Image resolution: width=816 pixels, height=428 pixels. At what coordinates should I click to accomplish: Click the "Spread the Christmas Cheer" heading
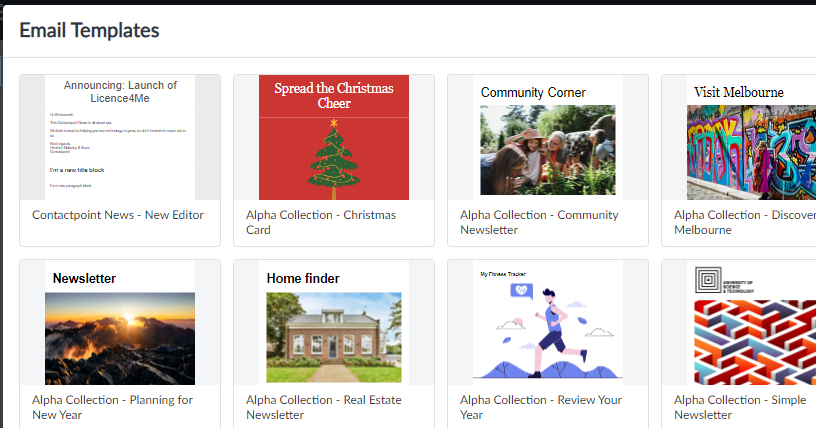334,95
